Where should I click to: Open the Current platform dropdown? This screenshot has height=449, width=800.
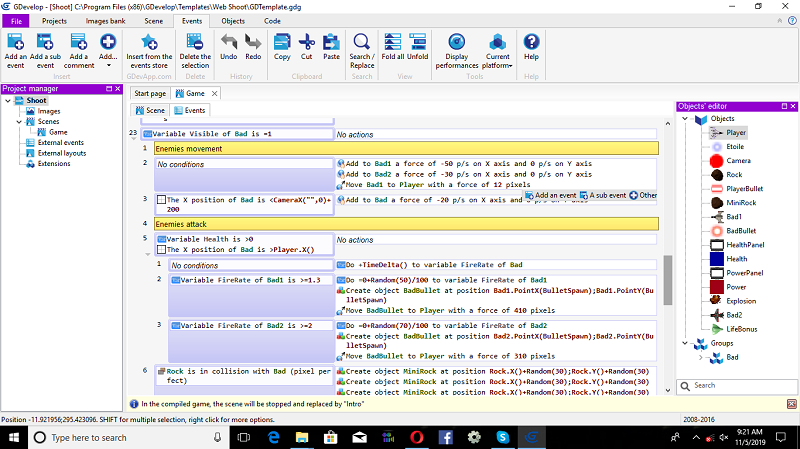point(498,48)
